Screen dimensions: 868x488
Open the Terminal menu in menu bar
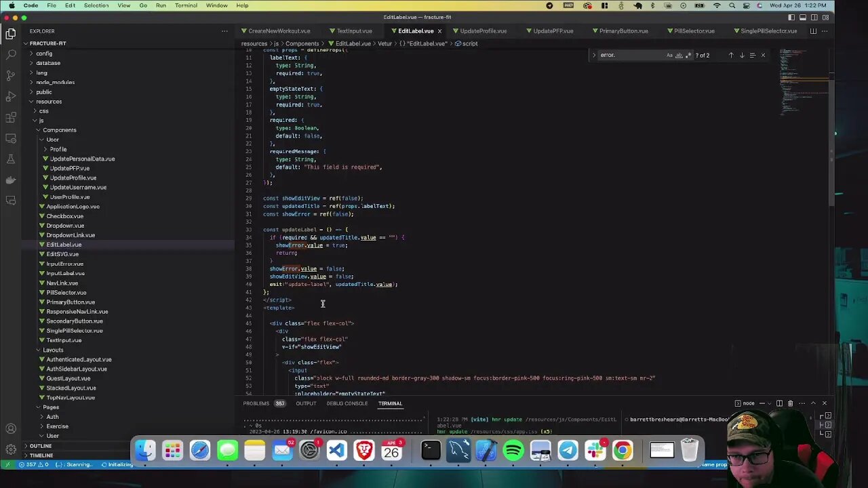186,5
